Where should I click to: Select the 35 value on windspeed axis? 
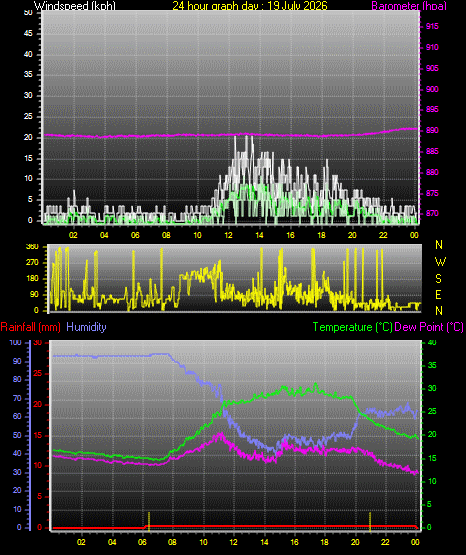click(28, 74)
